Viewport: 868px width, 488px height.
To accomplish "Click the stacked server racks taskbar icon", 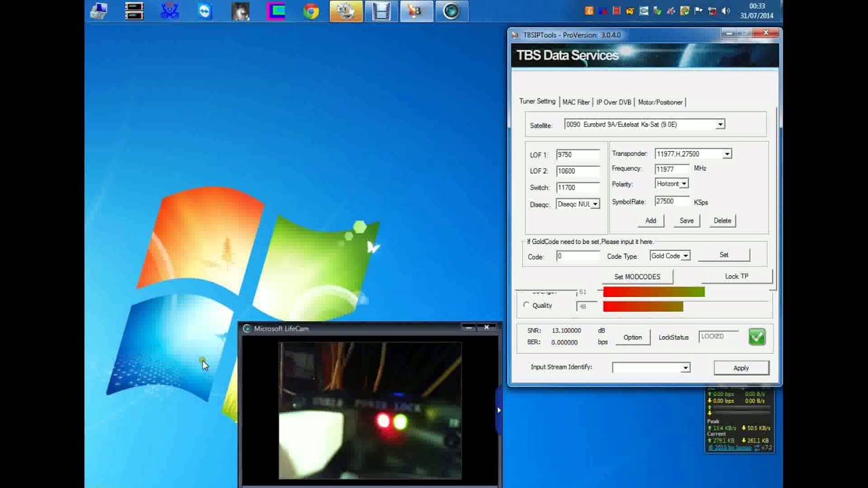I will (134, 12).
